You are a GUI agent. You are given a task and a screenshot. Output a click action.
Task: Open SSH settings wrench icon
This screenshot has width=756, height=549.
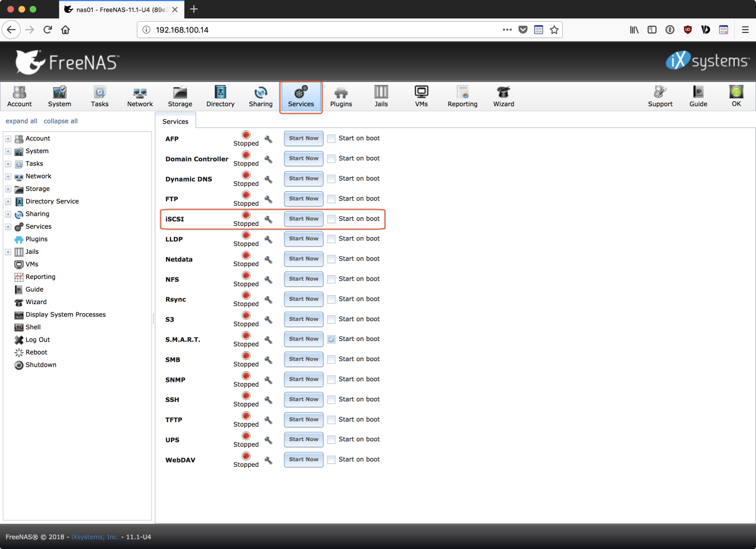[x=268, y=400]
